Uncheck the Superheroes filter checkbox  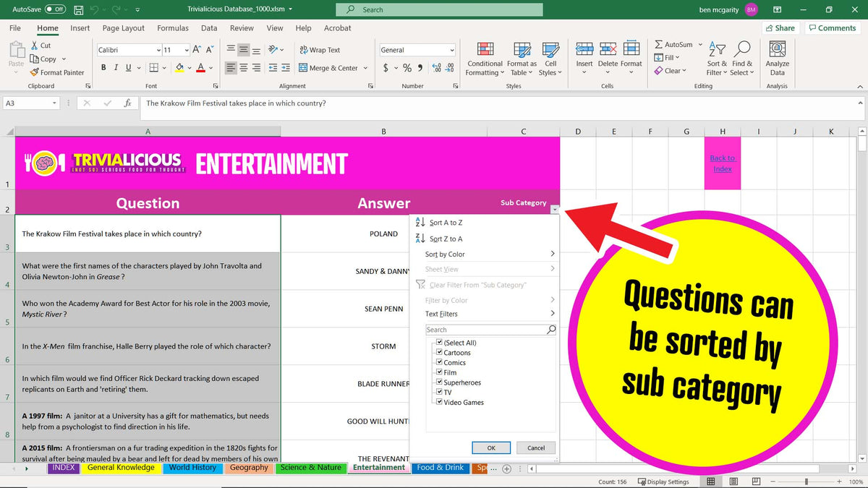click(440, 382)
